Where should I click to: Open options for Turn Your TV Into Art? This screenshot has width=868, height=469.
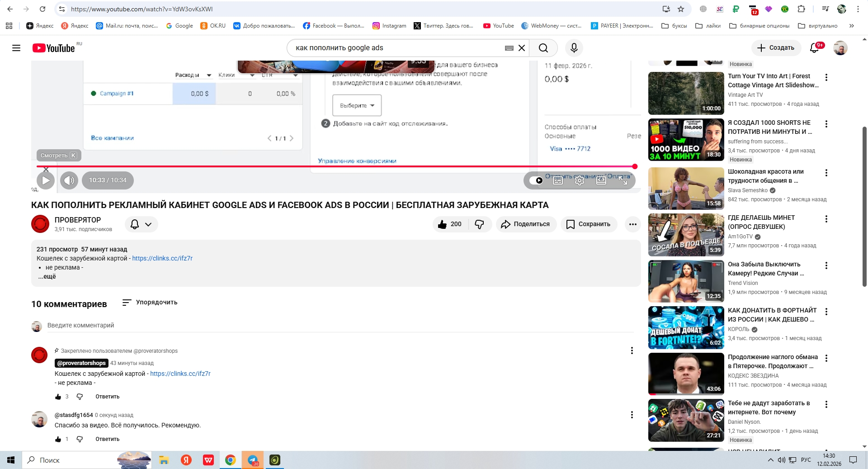pyautogui.click(x=826, y=77)
